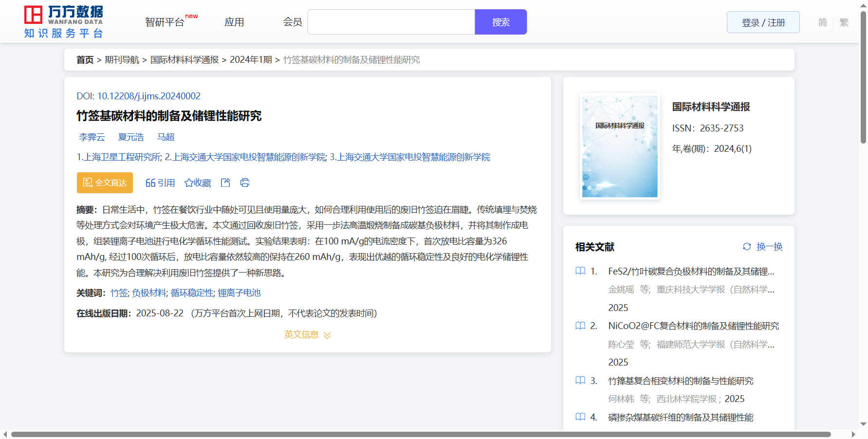Click the 登录 / 注册 button
Image resolution: width=868 pixels, height=439 pixels.
coord(763,22)
